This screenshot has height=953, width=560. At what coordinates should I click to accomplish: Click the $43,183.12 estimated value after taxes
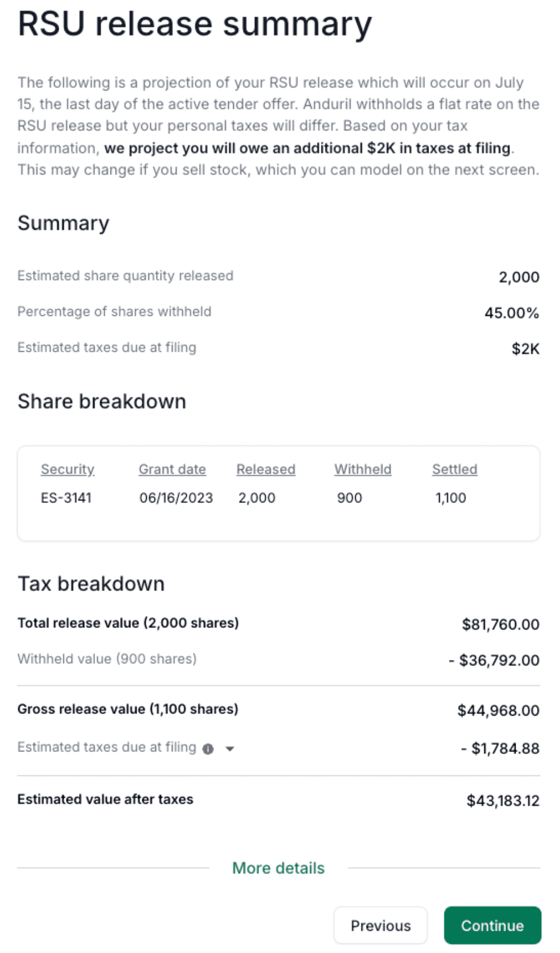503,801
